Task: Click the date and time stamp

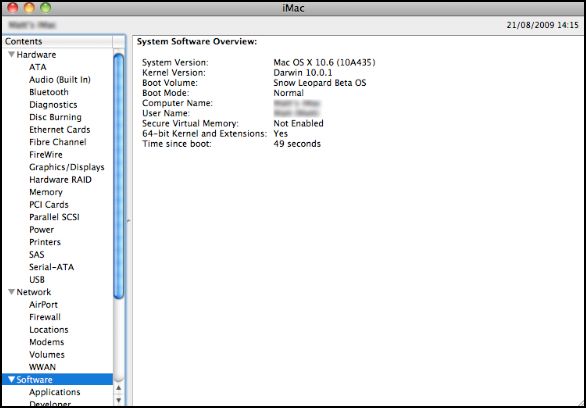Action: click(x=543, y=25)
